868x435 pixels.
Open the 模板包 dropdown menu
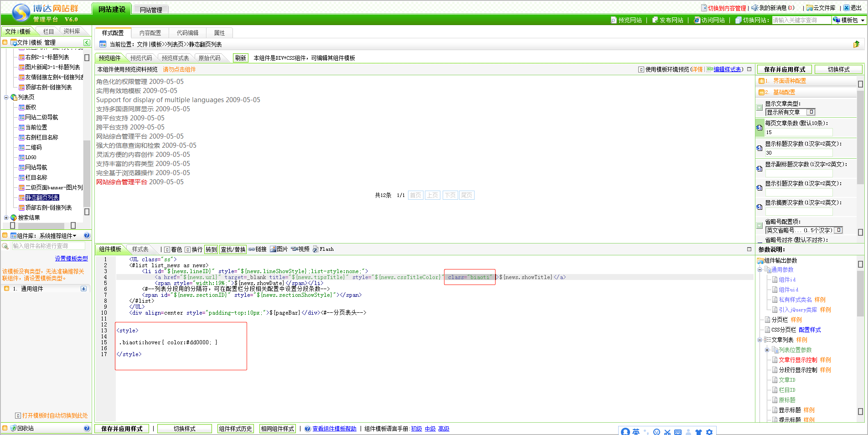point(863,20)
